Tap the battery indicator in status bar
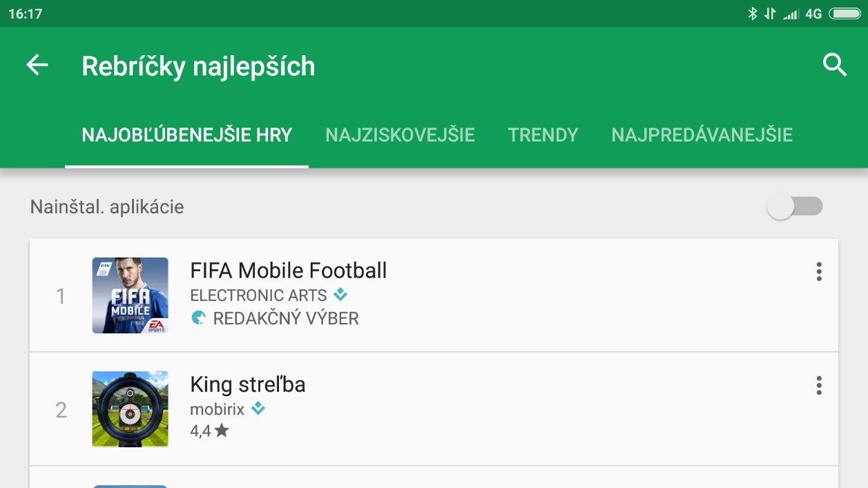The height and width of the screenshot is (488, 868). (845, 14)
